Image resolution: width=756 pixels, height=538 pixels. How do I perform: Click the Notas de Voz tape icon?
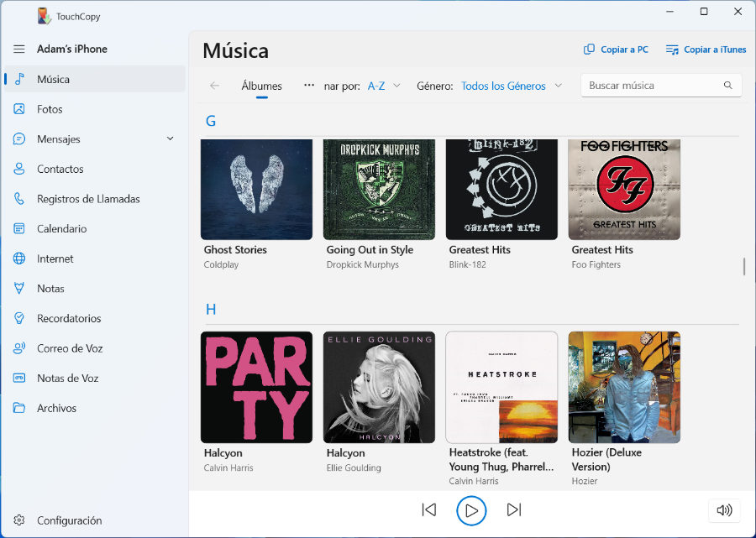[19, 378]
